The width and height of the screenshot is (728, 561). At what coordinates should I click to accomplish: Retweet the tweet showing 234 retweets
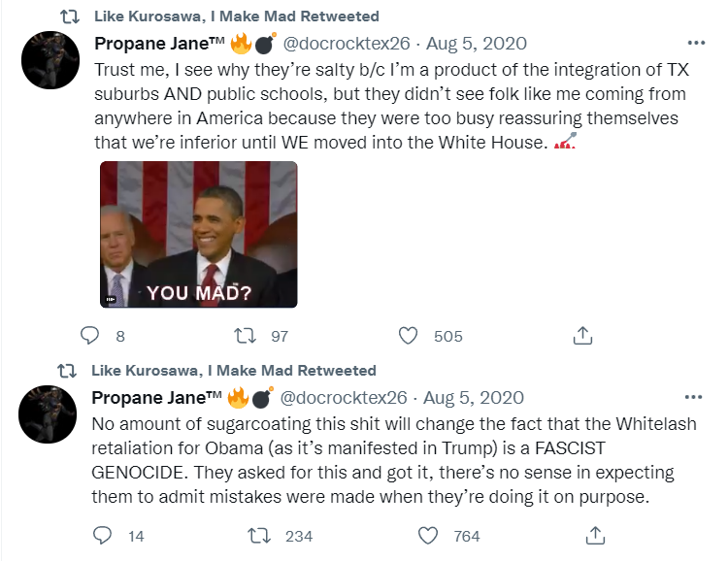point(261,536)
